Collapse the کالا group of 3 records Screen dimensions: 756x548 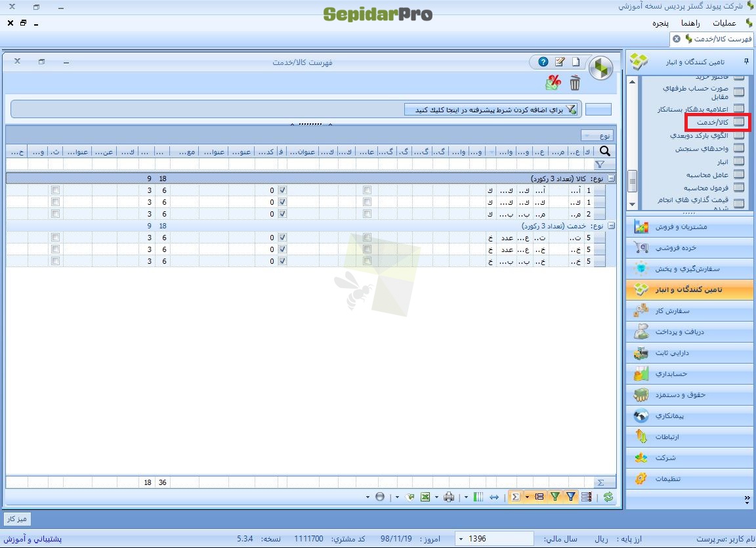pyautogui.click(x=612, y=179)
